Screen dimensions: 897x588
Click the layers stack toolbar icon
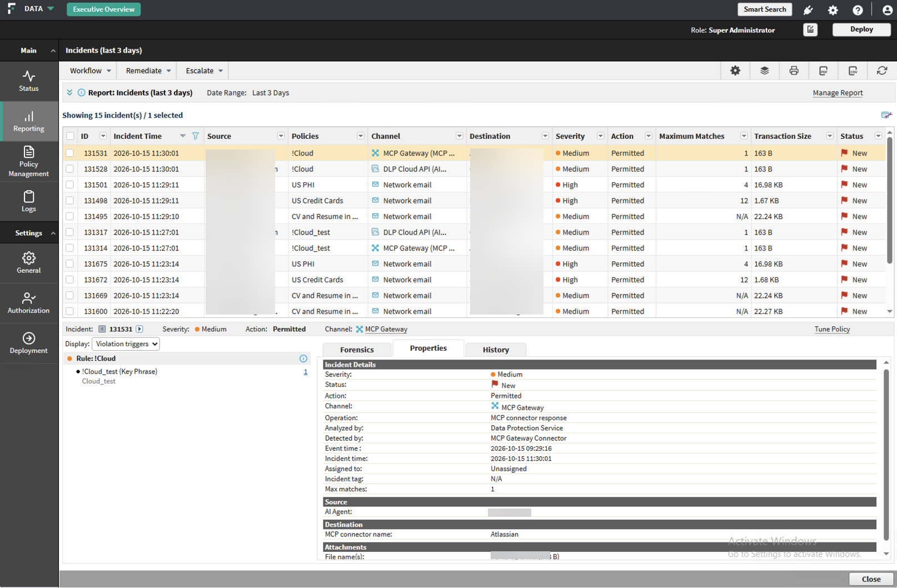coord(765,71)
